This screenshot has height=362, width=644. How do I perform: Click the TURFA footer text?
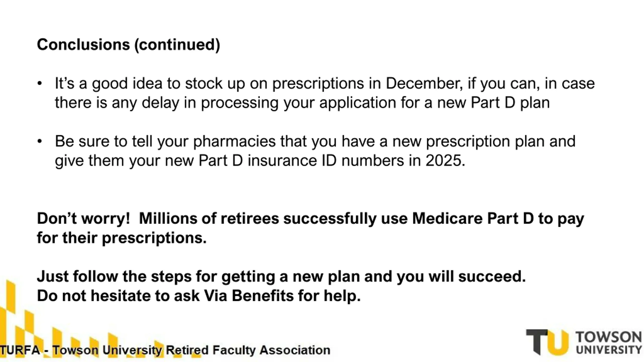tap(165, 350)
